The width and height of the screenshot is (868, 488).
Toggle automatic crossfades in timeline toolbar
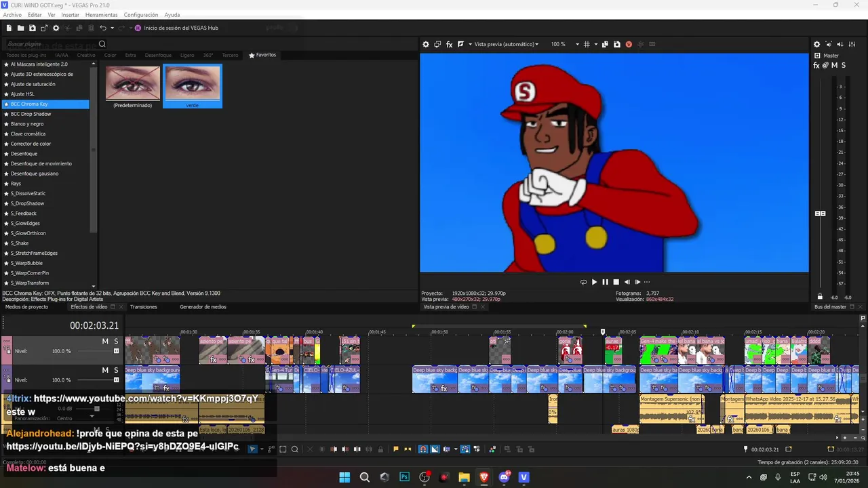click(x=435, y=449)
